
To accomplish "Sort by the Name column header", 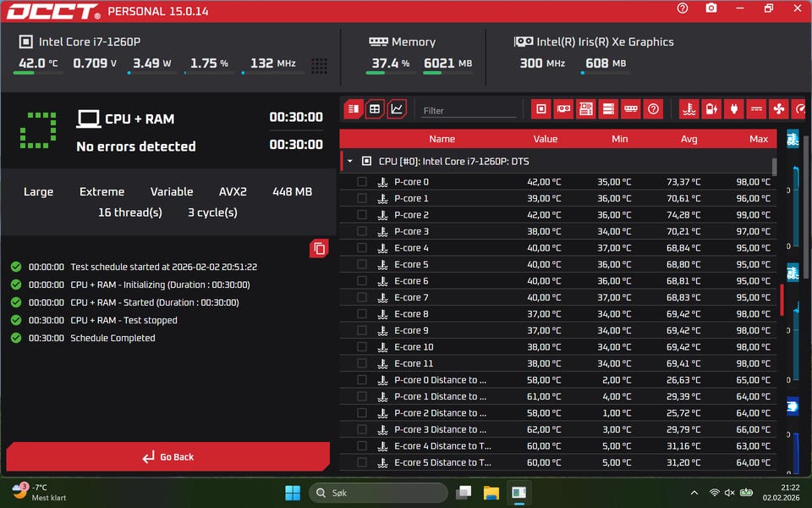I will click(x=442, y=139).
